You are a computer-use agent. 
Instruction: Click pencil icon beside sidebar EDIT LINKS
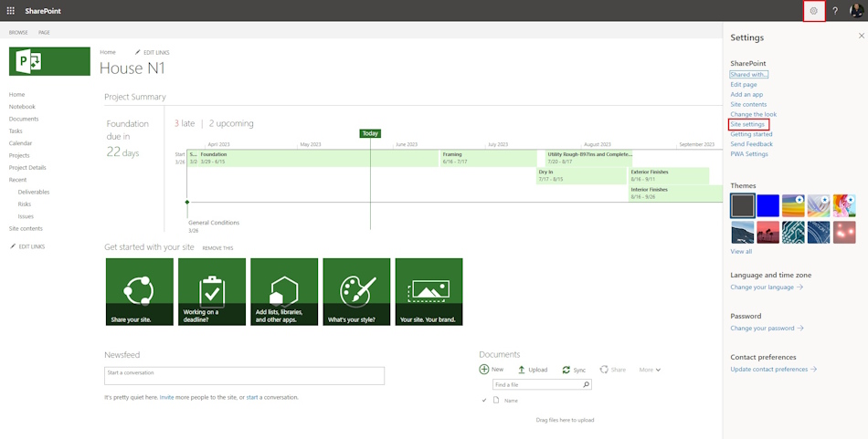14,246
